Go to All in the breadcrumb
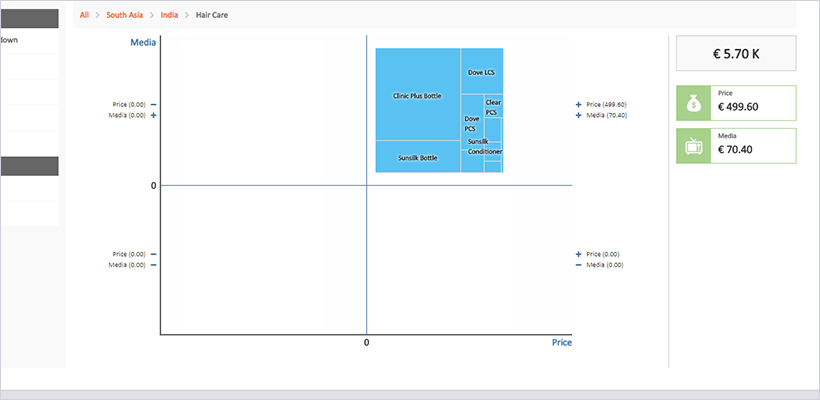The width and height of the screenshot is (820, 400). 85,15
